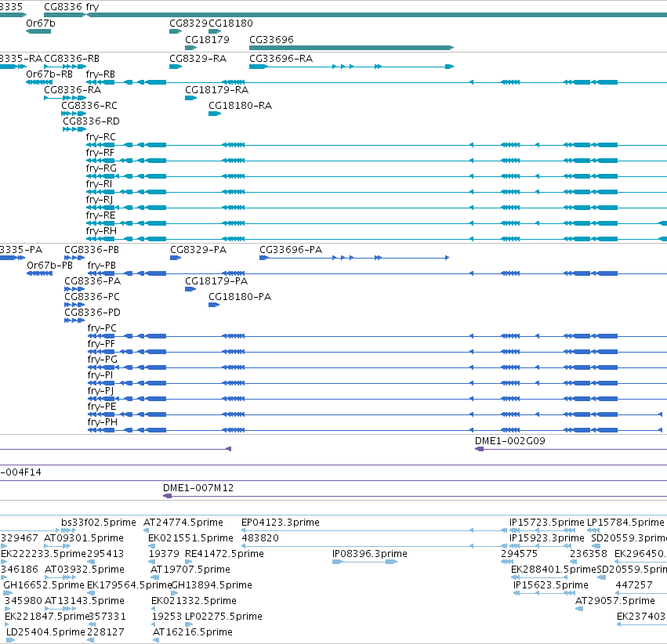
Task: Click the fry-RE transcript label
Action: pos(101,215)
